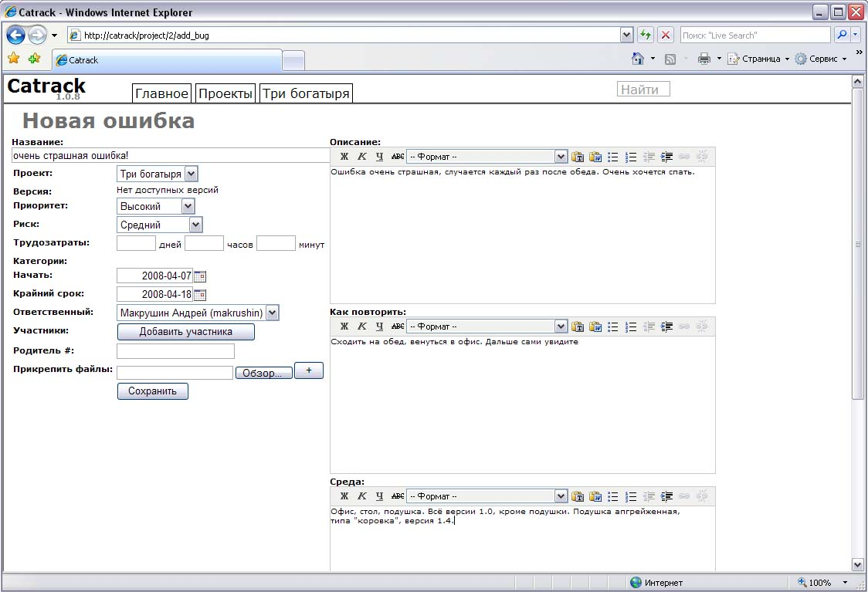Viewport: 868px width, 592px height.
Task: Open zoom level dropdown in status bar
Action: 845,583
